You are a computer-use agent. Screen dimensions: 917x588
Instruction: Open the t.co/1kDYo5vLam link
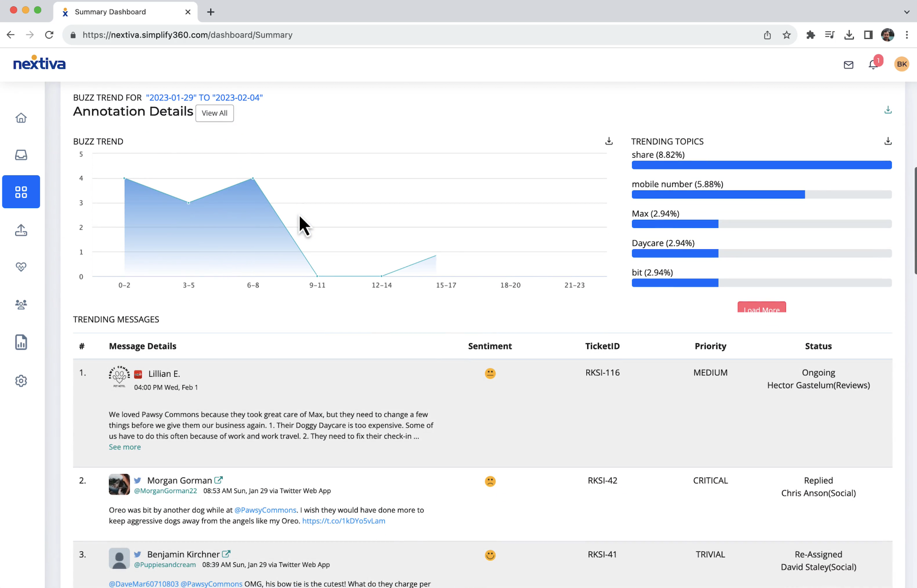(344, 521)
